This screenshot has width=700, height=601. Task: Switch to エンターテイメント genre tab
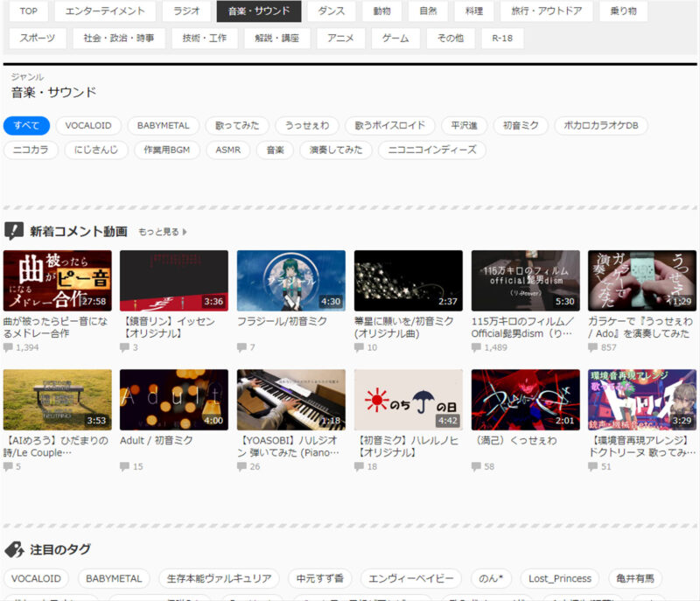105,11
